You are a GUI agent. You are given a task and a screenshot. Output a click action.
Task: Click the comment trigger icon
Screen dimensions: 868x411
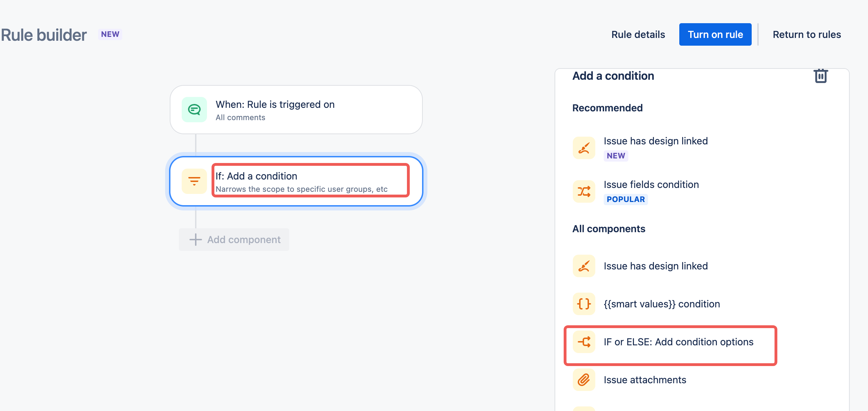pyautogui.click(x=194, y=110)
